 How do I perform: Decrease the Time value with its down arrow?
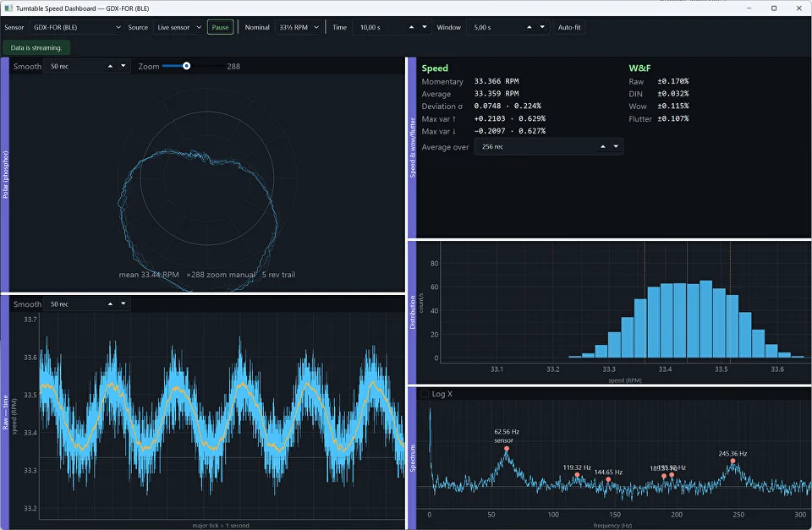pos(425,27)
